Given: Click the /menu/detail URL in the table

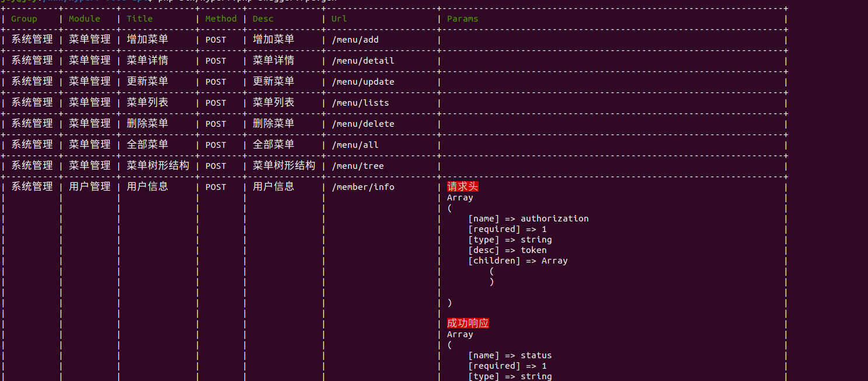Looking at the screenshot, I should [x=362, y=61].
